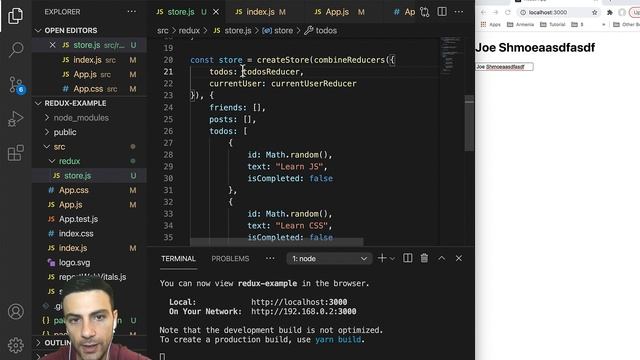Open network URL 192.168.0.2:3000 in terminal
This screenshot has height=360, width=640.
point(304,311)
